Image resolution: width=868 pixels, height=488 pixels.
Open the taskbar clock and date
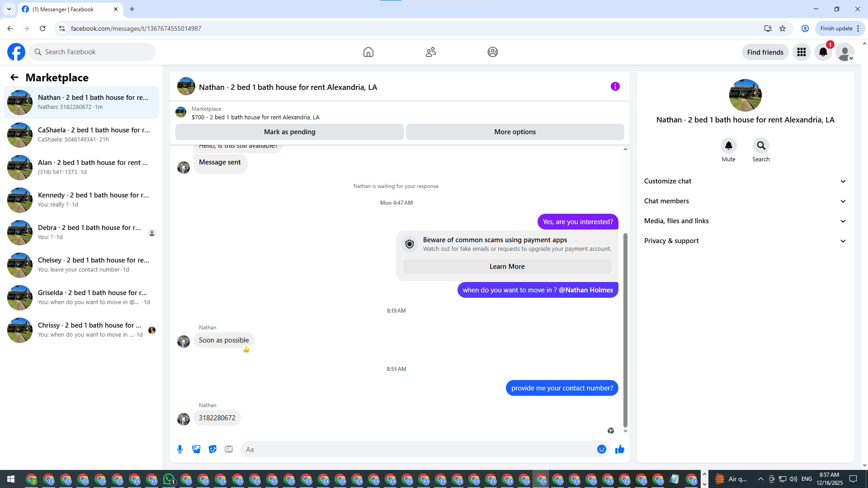click(x=830, y=479)
